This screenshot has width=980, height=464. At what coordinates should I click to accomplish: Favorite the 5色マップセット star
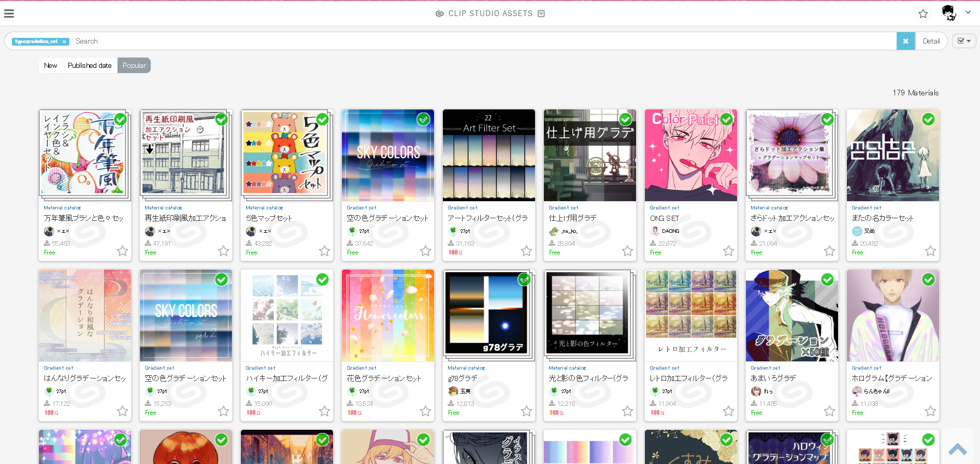coord(324,251)
